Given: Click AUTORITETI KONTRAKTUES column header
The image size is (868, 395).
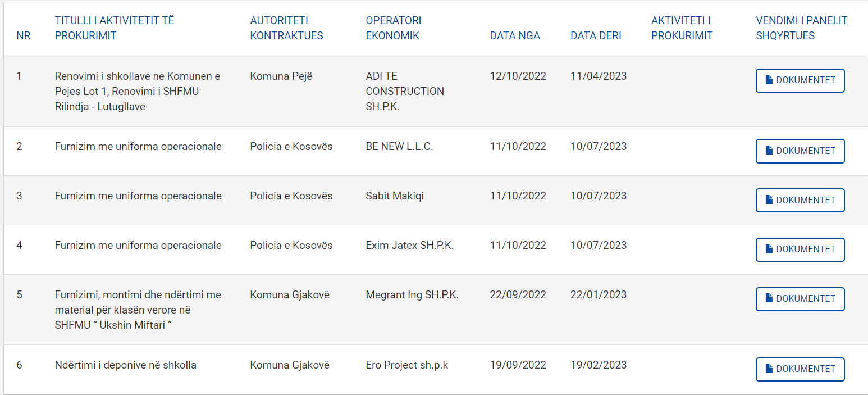Looking at the screenshot, I should tap(286, 28).
